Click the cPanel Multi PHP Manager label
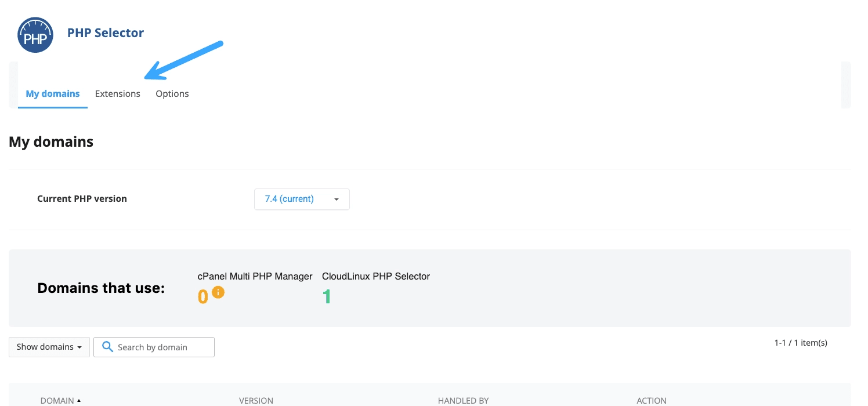The height and width of the screenshot is (406, 868). (255, 277)
